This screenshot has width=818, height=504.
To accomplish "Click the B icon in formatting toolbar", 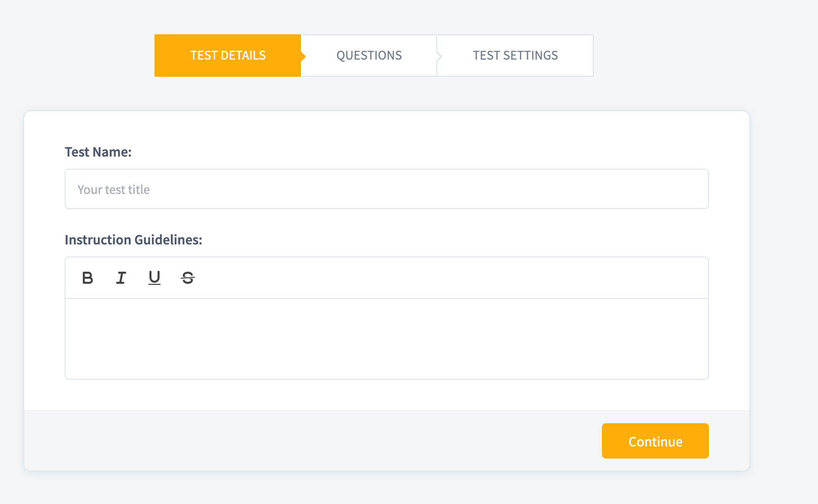I will click(x=87, y=278).
